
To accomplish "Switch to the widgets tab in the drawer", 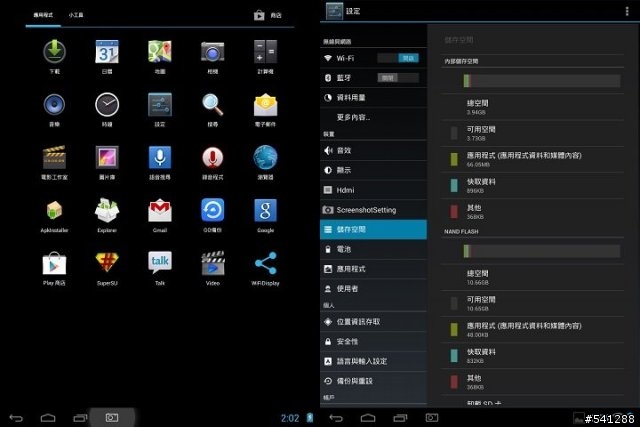I will pos(76,15).
